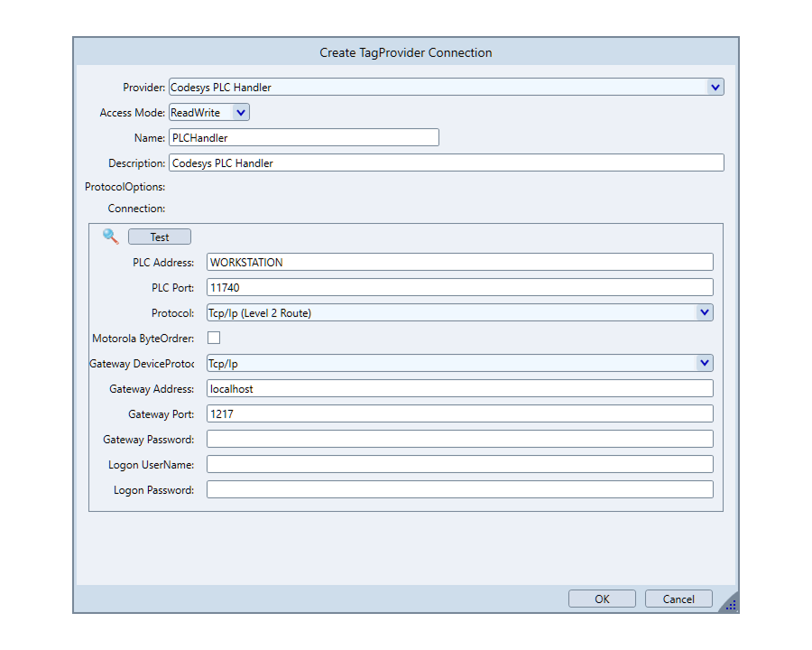Viewport: 812px width, 650px height.
Task: Confirm with the OK button
Action: pyautogui.click(x=602, y=599)
